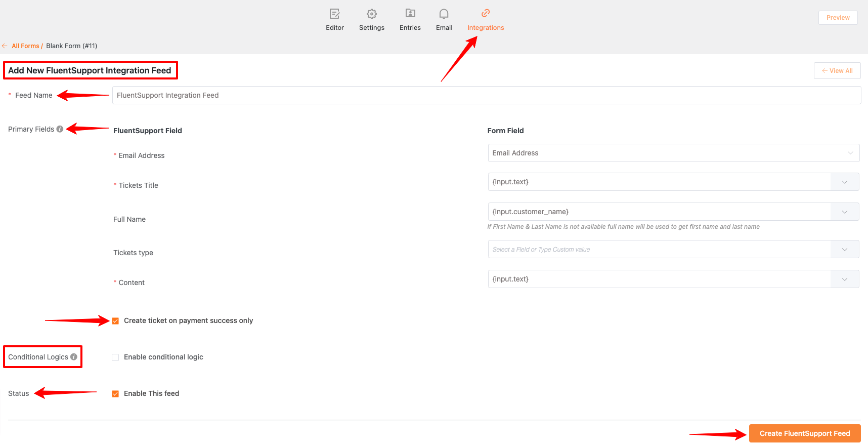Click the Blank Form (#11) breadcrumb text
The height and width of the screenshot is (444, 868).
click(71, 46)
